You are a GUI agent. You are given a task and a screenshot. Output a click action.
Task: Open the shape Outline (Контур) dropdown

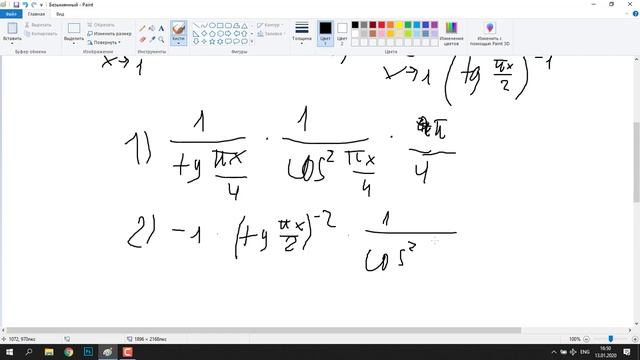click(270, 25)
